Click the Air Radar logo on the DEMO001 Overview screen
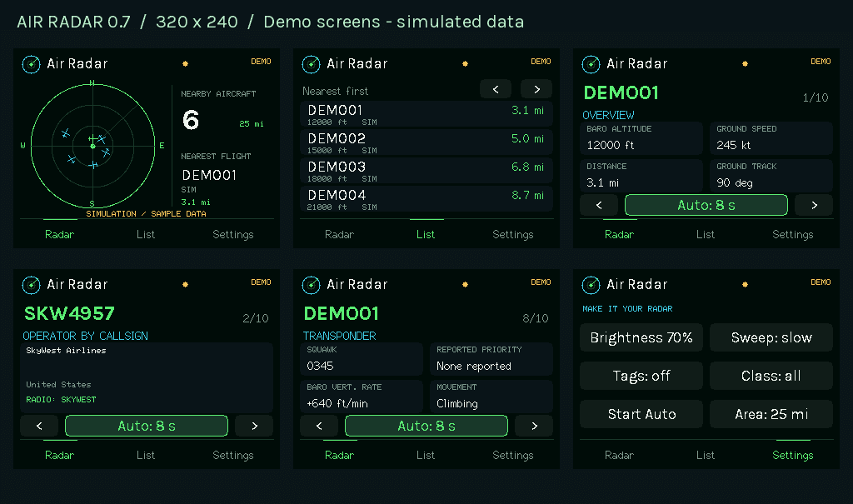 [591, 64]
